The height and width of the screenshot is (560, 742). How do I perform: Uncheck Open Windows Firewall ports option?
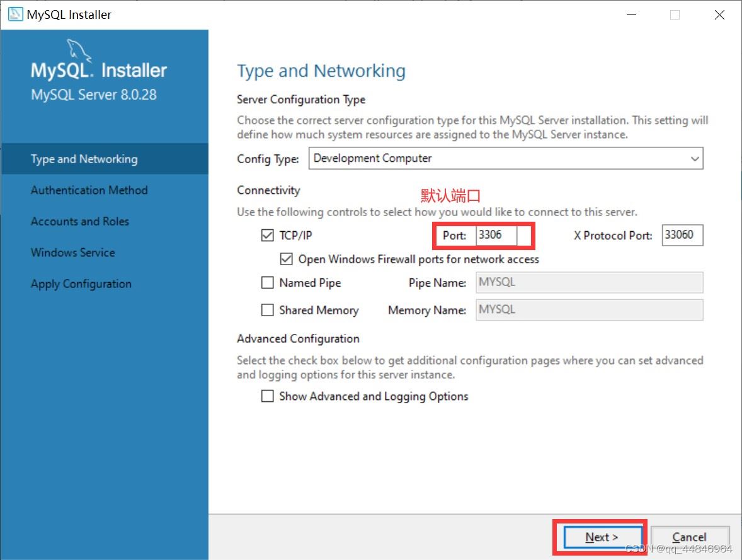[x=287, y=259]
